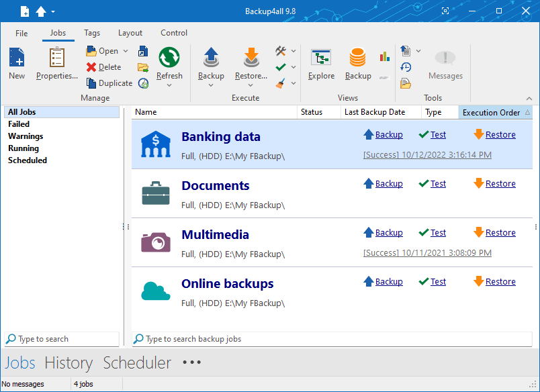Screen dimensions: 540x392
Task: Click the colored bar chart statistics icon
Action: [385, 57]
